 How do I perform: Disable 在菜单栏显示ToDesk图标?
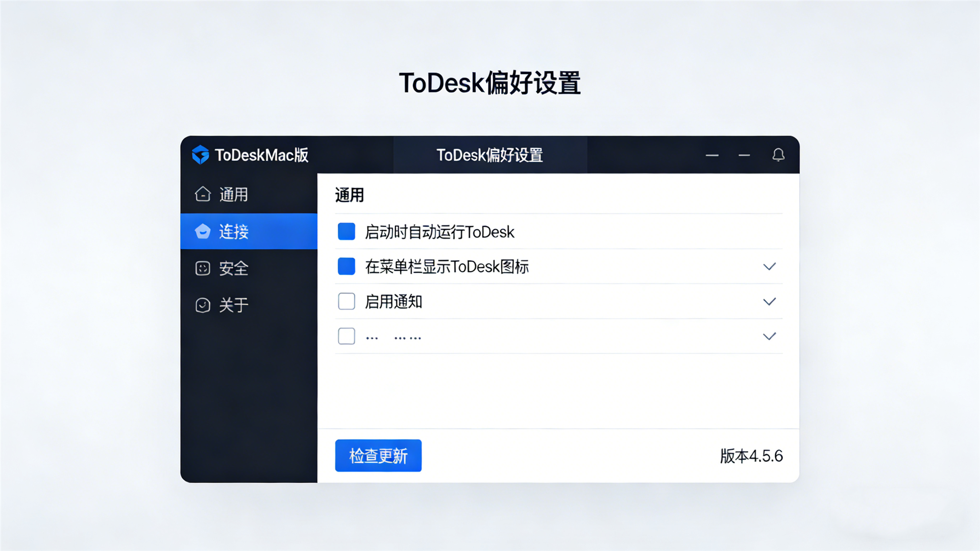pos(346,266)
